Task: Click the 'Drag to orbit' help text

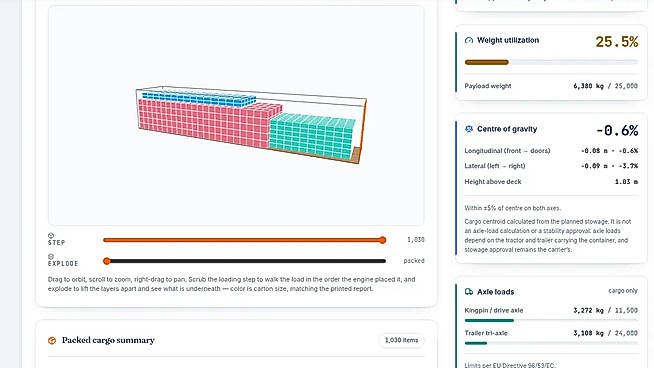Action: pos(231,284)
